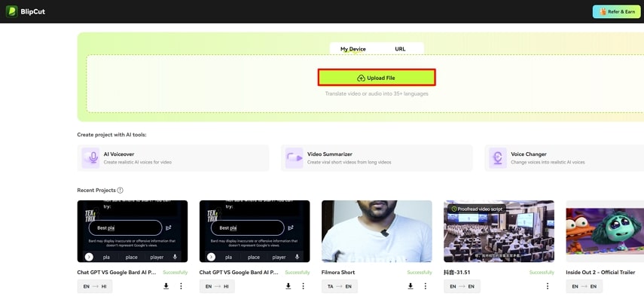Click EN → EN tag under 抖音-31.51
Viewport: 644px width, 299px height.
462,286
